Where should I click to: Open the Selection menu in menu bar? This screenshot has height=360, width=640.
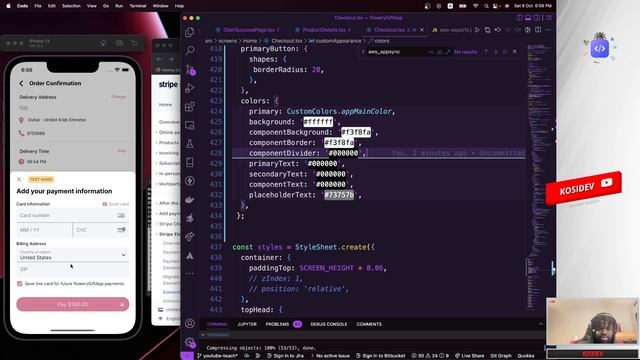[x=71, y=6]
